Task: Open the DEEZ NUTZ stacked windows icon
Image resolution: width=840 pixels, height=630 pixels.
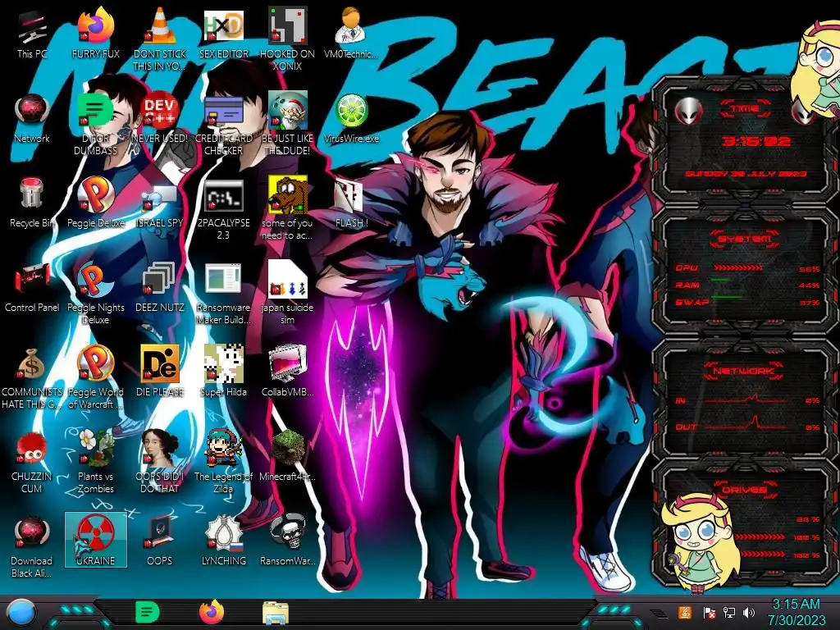Action: (160, 288)
